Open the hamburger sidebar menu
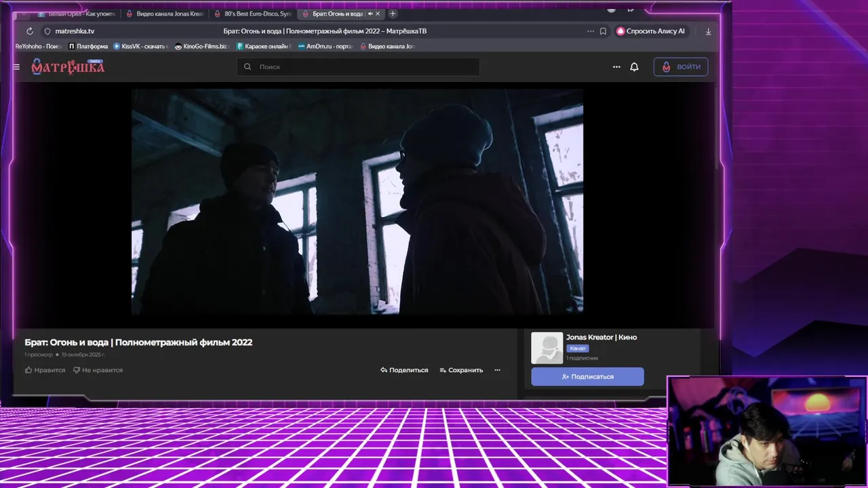Image resolution: width=868 pixels, height=488 pixels. click(x=16, y=67)
